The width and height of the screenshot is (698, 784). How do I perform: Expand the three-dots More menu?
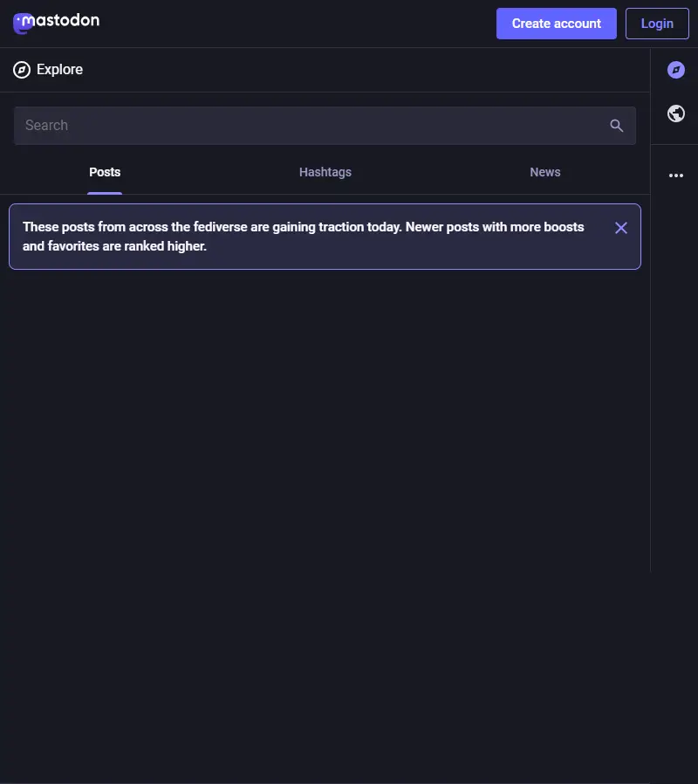coord(676,175)
